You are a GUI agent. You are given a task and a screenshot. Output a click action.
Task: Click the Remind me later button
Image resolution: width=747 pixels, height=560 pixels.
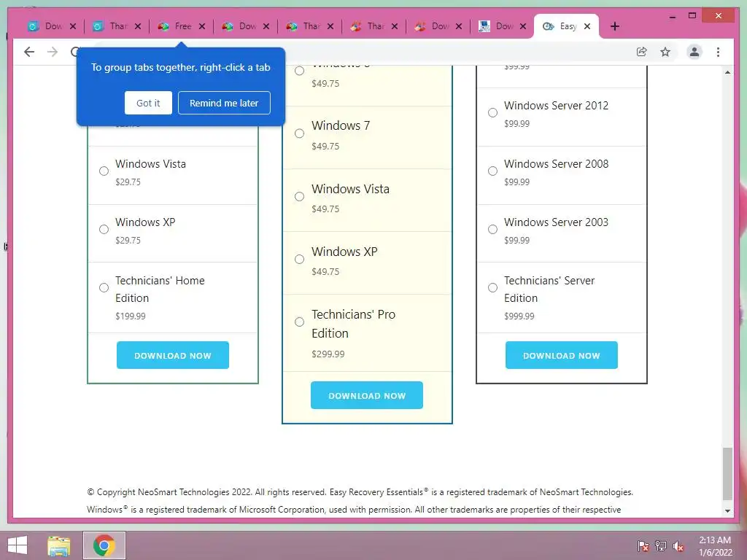click(x=224, y=103)
